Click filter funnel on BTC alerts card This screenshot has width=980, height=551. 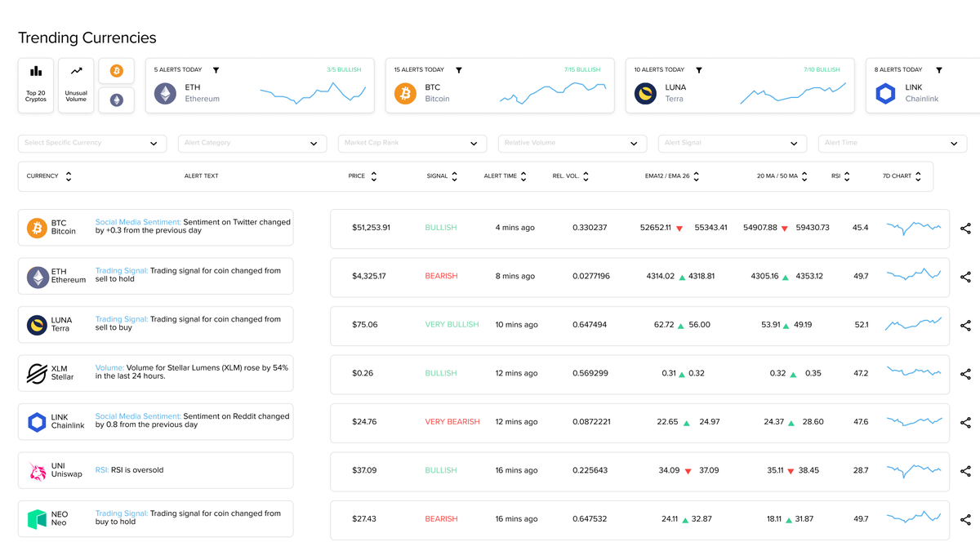[459, 70]
